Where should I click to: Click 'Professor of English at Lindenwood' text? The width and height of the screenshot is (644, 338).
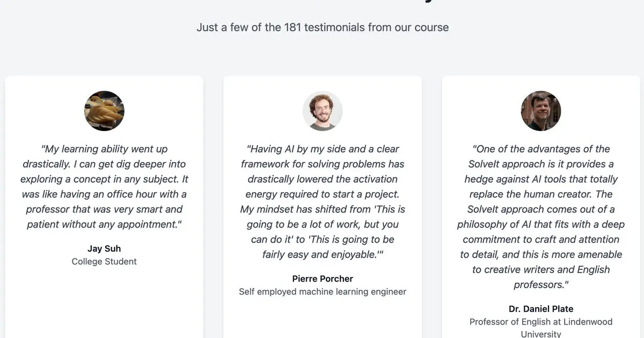(x=541, y=321)
